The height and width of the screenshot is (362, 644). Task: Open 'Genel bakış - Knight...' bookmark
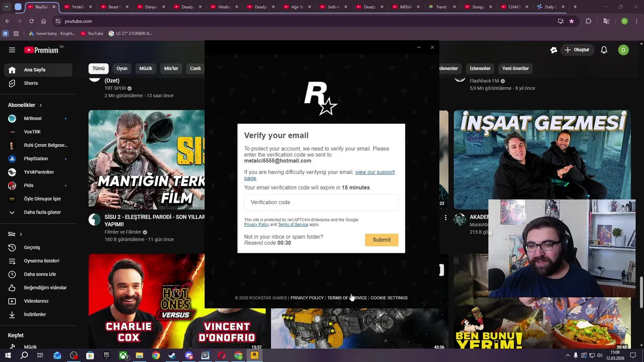[x=51, y=34]
